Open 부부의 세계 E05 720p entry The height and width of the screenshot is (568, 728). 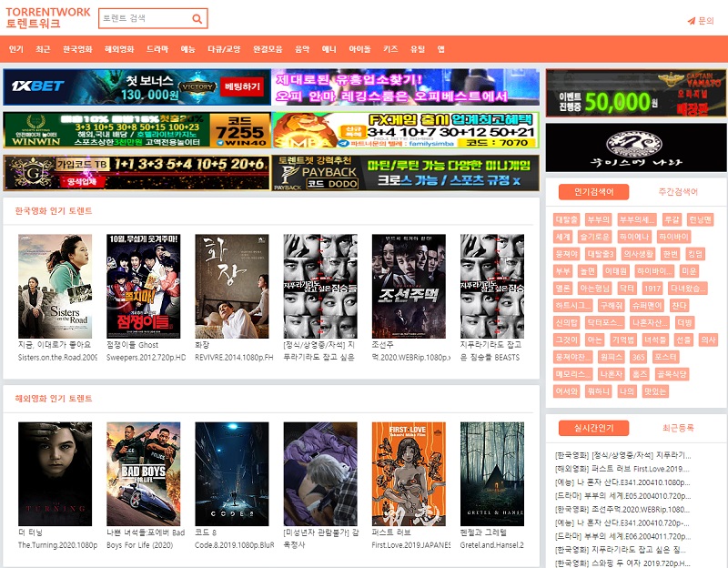pyautogui.click(x=622, y=496)
